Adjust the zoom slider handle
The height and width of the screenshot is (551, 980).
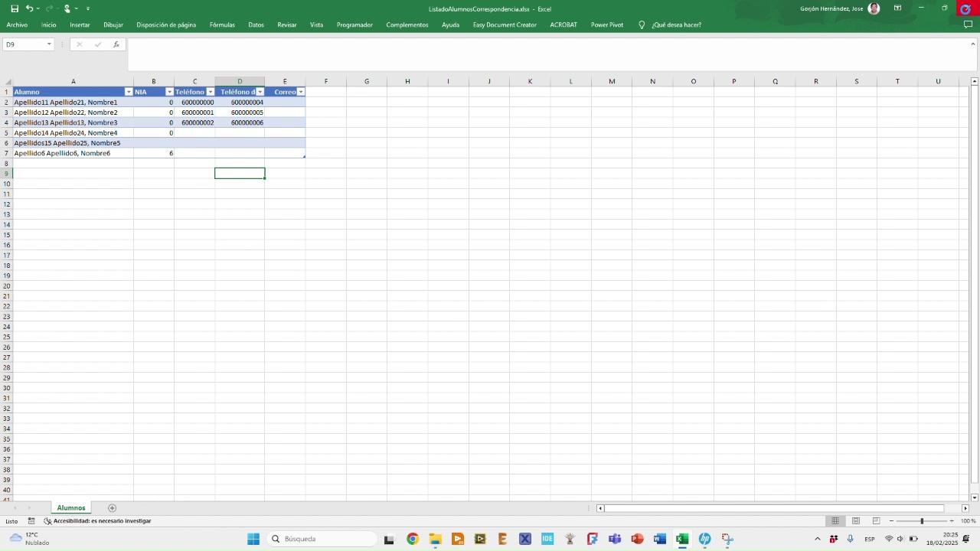[x=922, y=521]
